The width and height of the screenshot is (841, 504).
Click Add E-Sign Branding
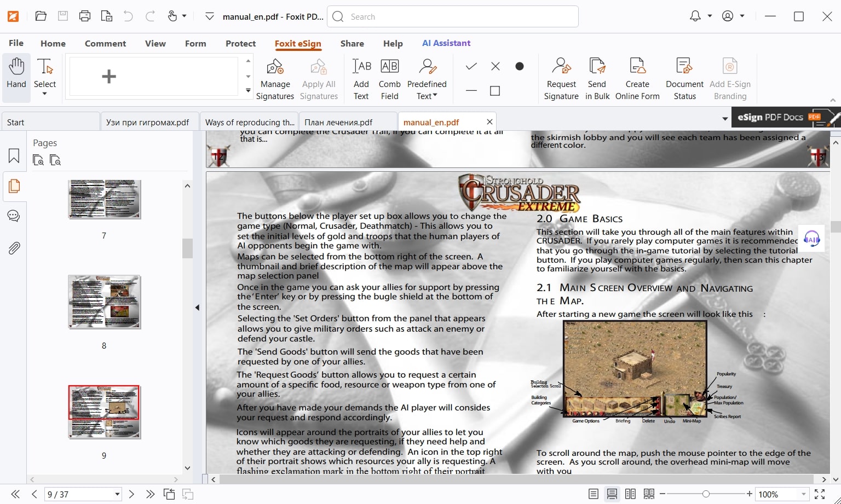[x=730, y=80]
